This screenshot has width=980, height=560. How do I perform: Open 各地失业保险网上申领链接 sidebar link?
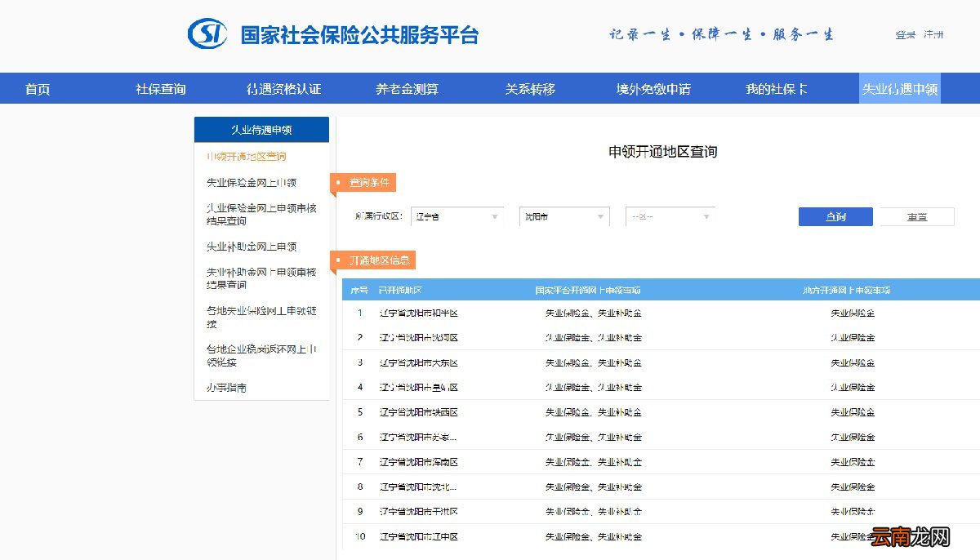(261, 318)
